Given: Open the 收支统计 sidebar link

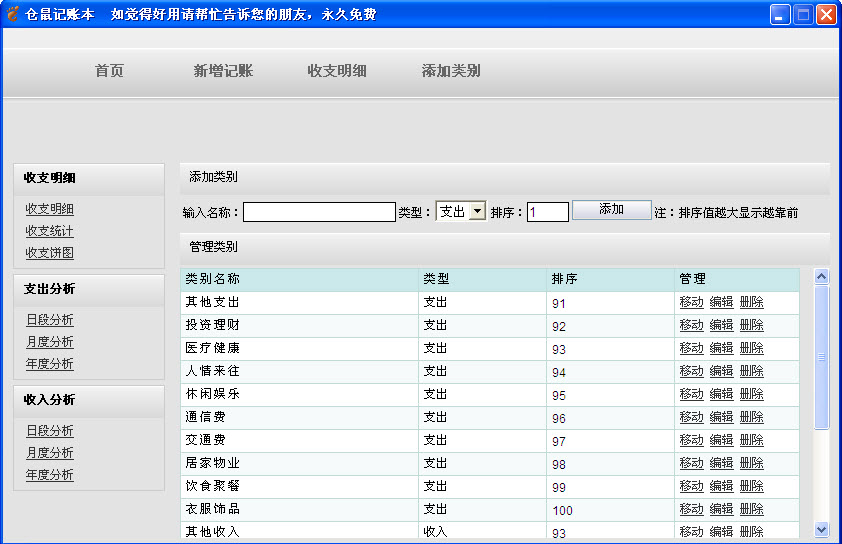Looking at the screenshot, I should coord(49,231).
